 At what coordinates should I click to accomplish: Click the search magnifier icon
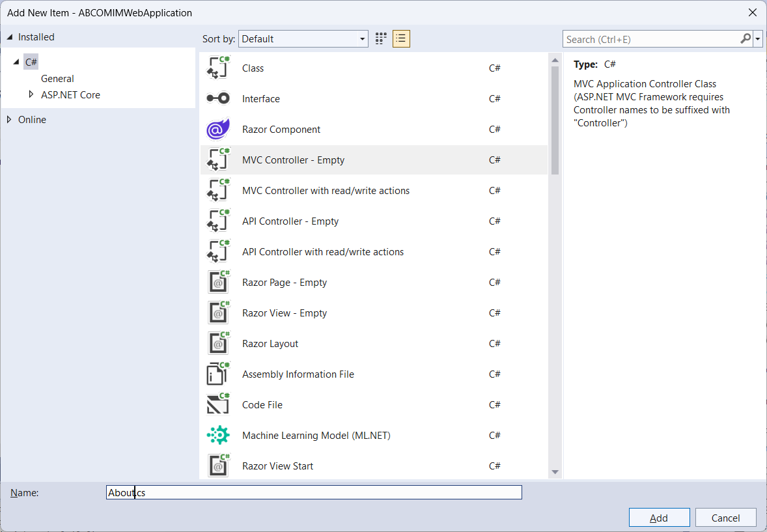pyautogui.click(x=746, y=39)
